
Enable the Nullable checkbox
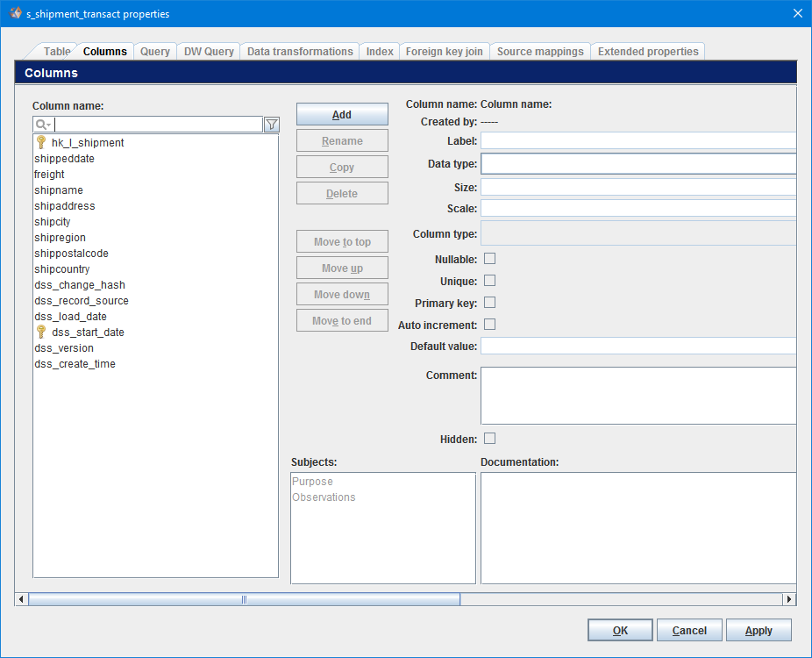[x=490, y=259]
